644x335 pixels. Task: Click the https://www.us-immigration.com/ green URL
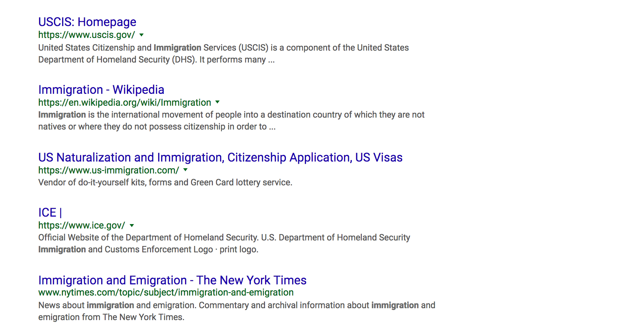pos(109,170)
